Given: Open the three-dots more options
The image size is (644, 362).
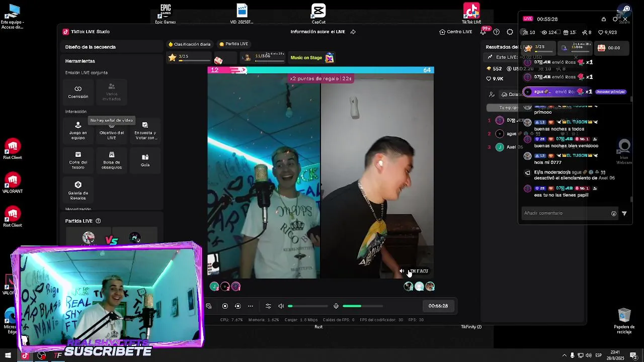Looking at the screenshot, I should 251,306.
